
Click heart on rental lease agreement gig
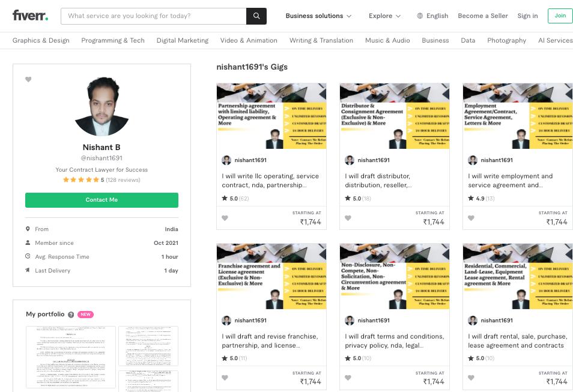point(471,378)
